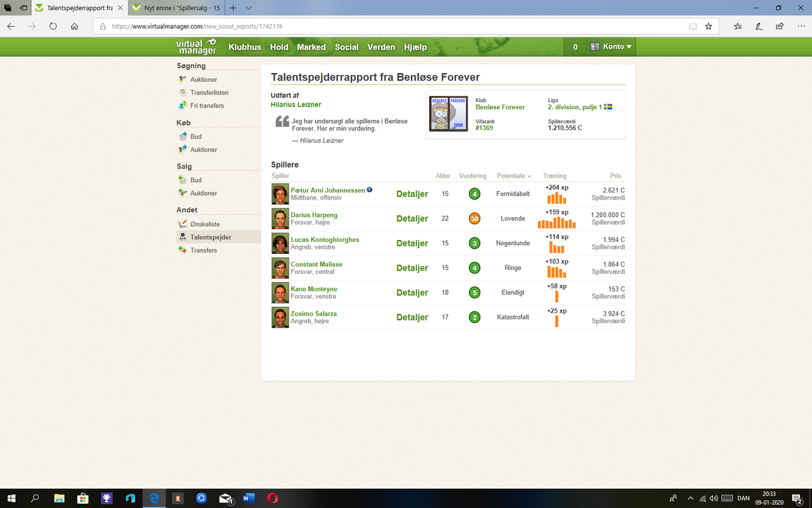Click Darius Harpeng's orange rating 38 badge
Screen dimensions: 812x508
(475, 218)
